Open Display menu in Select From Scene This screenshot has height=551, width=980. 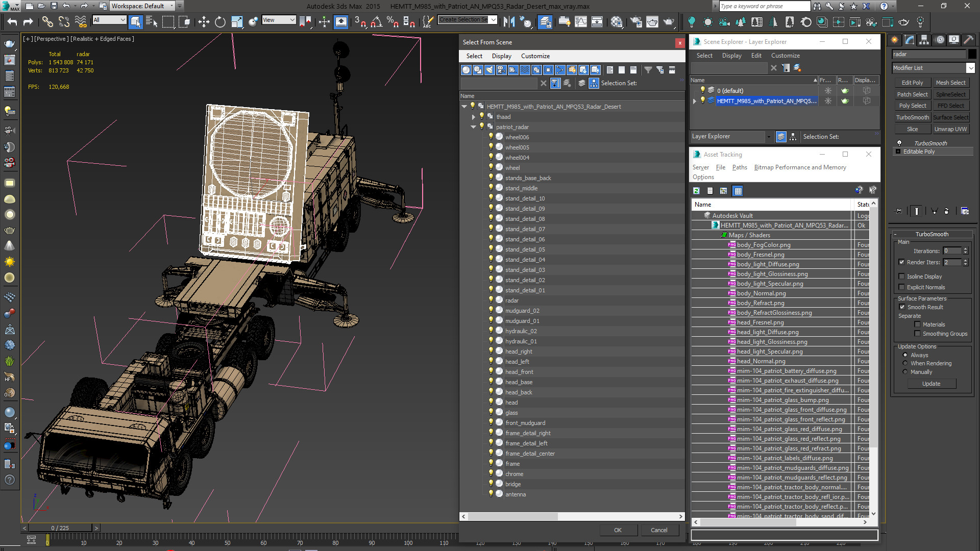[x=501, y=56]
